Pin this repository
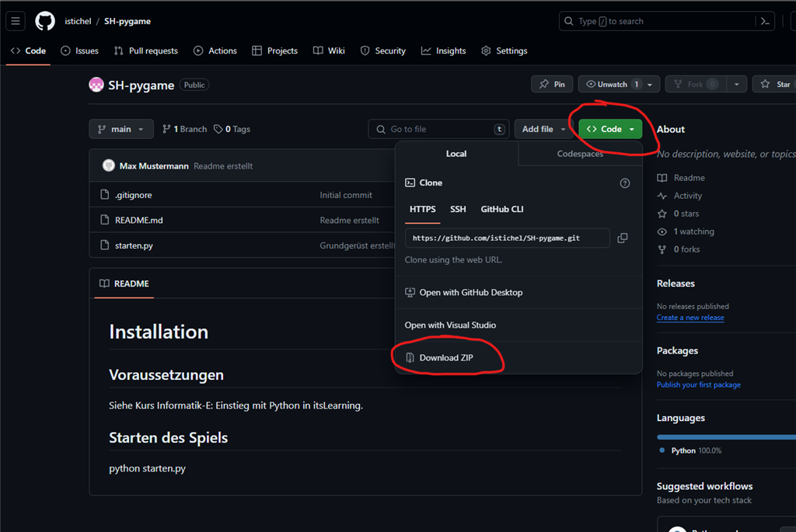The height and width of the screenshot is (532, 796). point(552,84)
